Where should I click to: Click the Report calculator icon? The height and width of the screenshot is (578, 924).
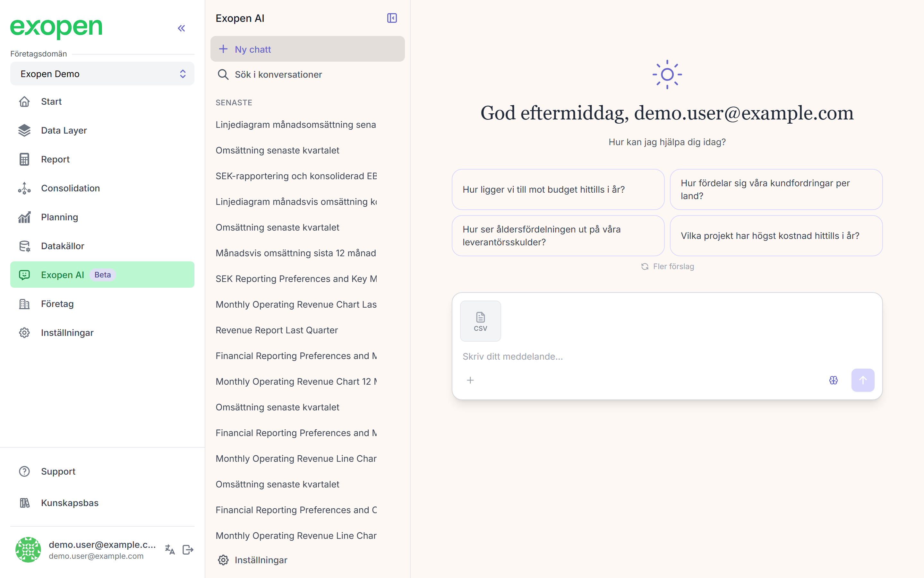[24, 159]
